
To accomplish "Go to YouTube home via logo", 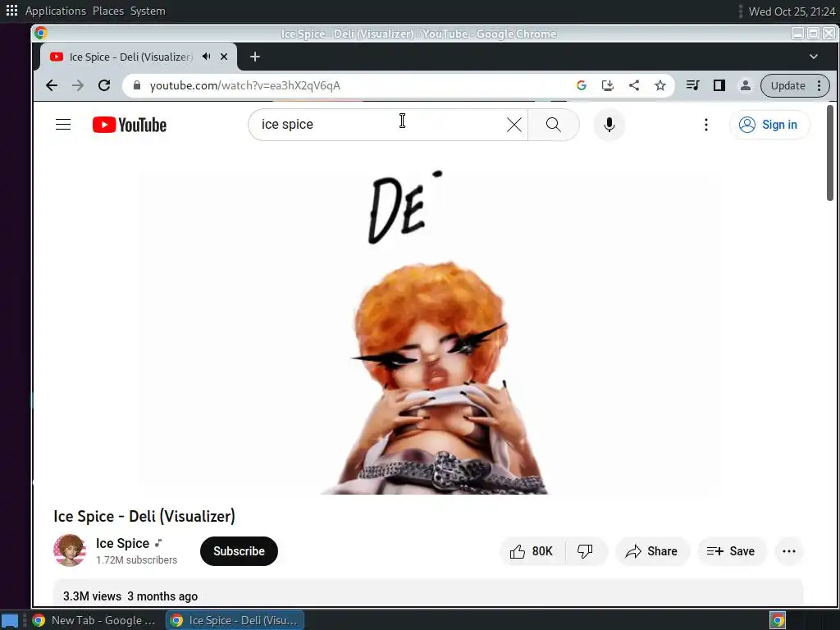I will pyautogui.click(x=130, y=125).
